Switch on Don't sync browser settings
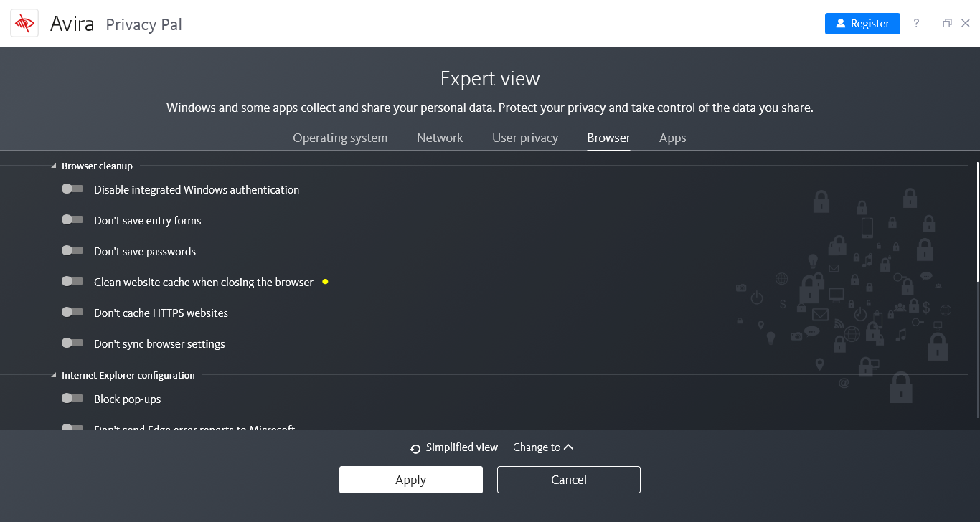Screen dimensions: 980x522 72,343
